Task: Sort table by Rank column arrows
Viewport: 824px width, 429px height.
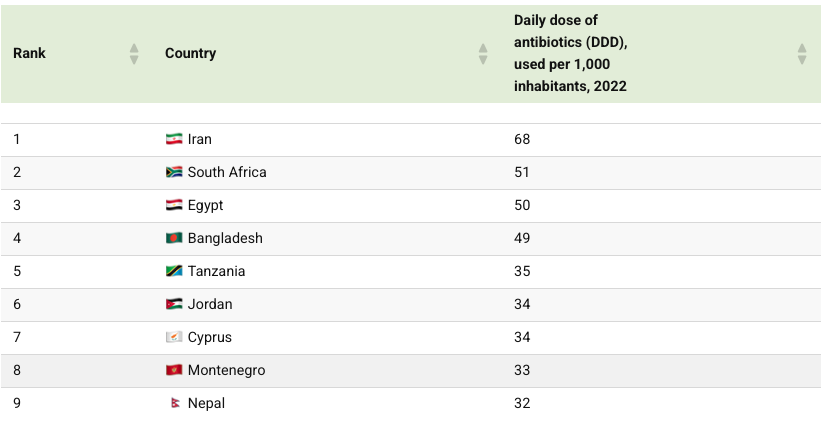Action: tap(134, 54)
